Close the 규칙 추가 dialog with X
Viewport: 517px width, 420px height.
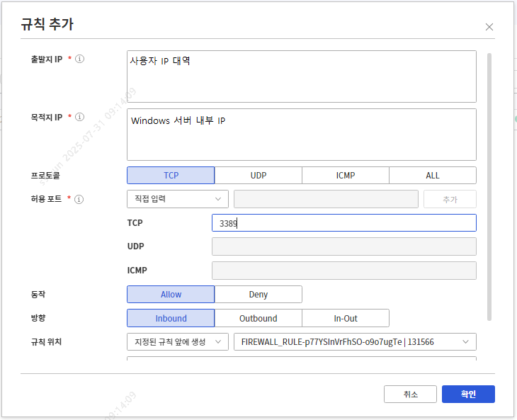(489, 27)
